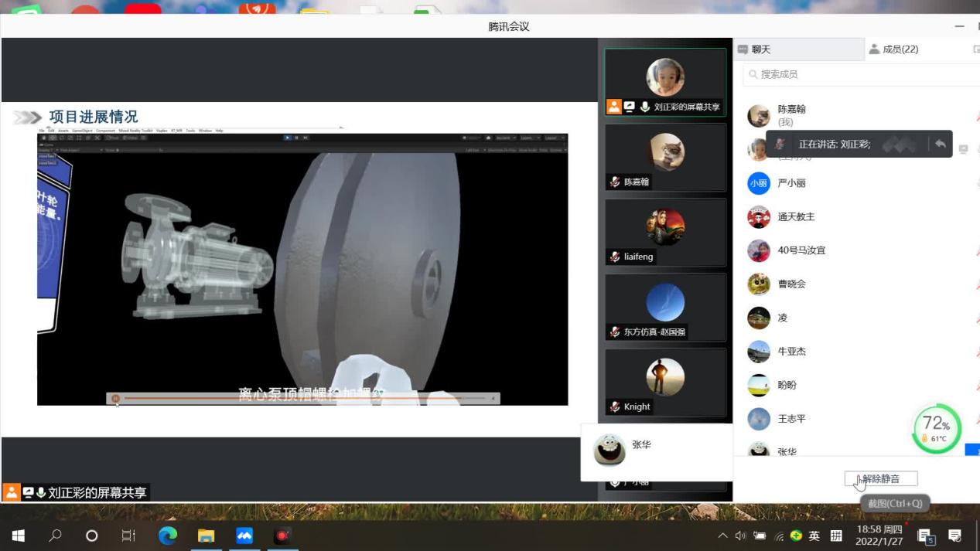Image resolution: width=980 pixels, height=551 pixels.
Task: Open the Windows notification center
Action: click(x=955, y=536)
